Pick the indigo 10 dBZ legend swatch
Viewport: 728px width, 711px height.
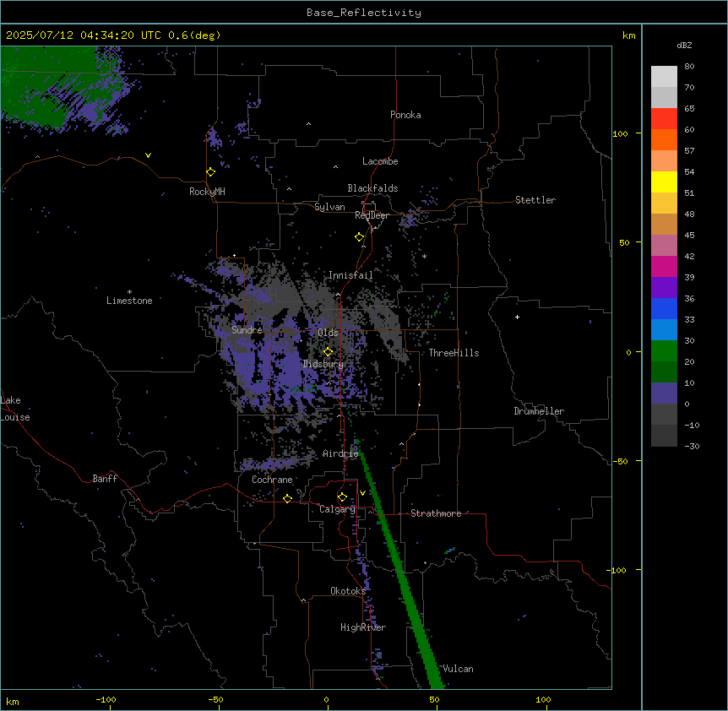(x=664, y=393)
